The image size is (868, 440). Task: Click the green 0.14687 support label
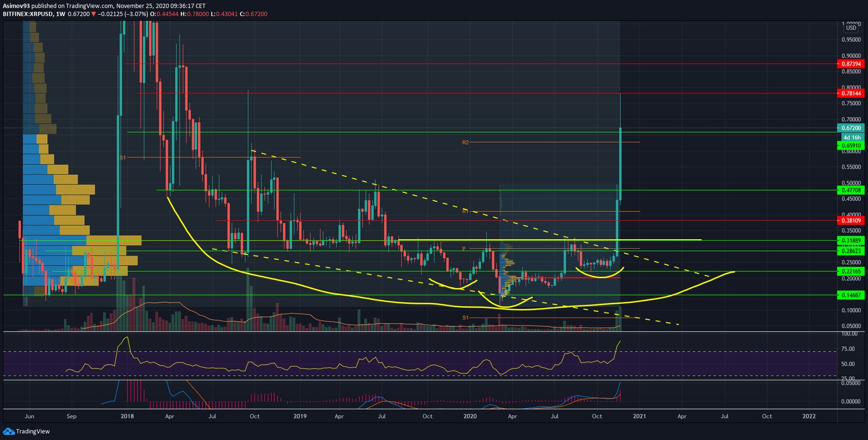[851, 295]
